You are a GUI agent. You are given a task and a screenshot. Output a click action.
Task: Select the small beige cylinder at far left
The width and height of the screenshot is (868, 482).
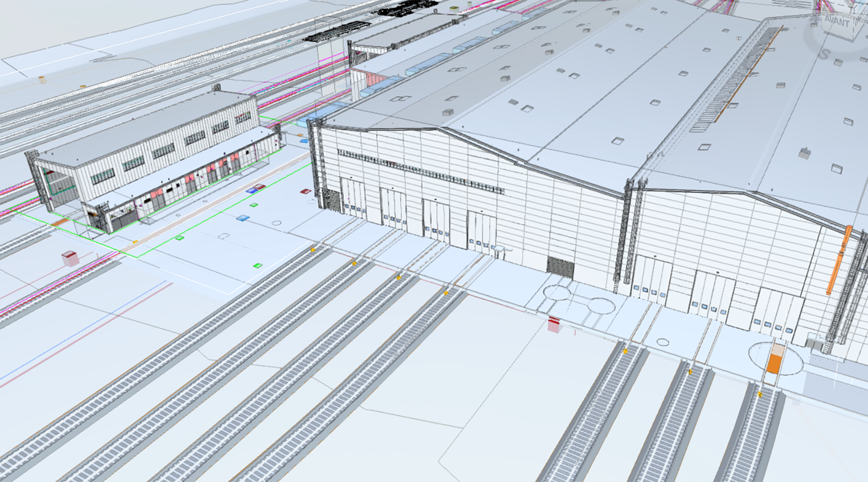(x=42, y=79)
